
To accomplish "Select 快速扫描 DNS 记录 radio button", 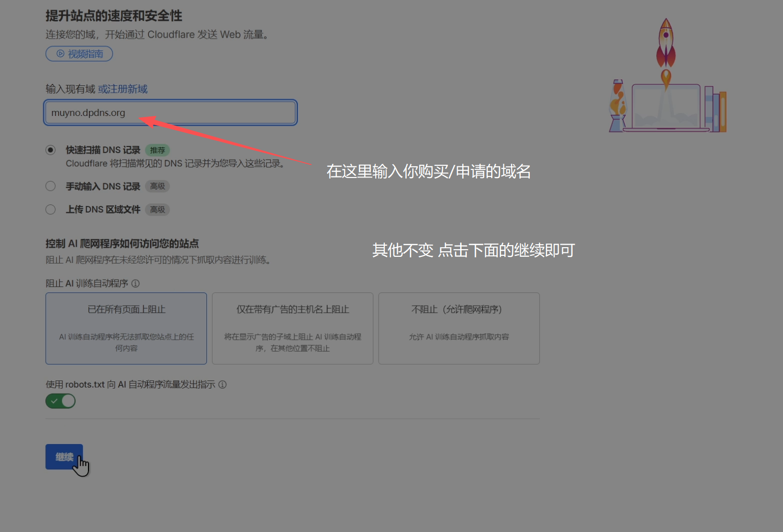I will coord(50,150).
